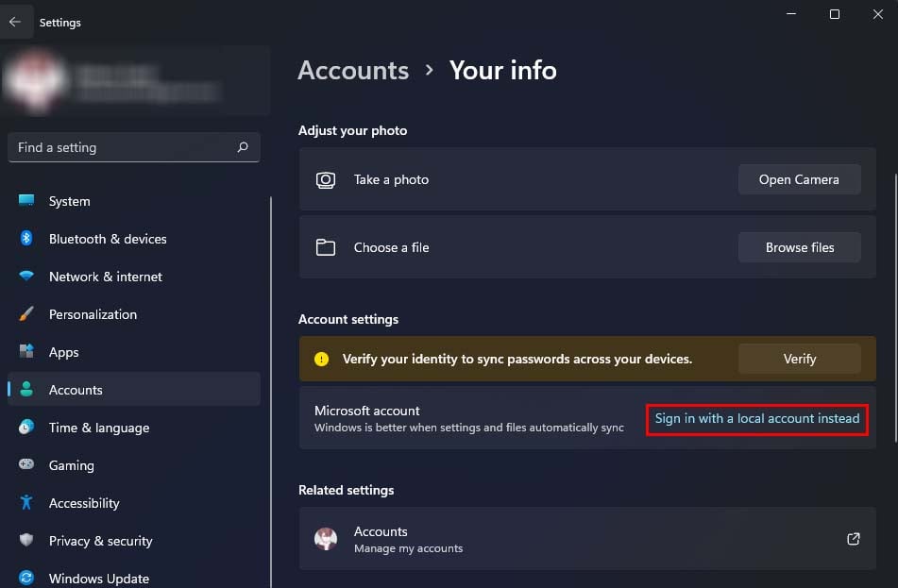Click the Time & language clock icon
Viewport: 898px width, 588px height.
pyautogui.click(x=26, y=428)
